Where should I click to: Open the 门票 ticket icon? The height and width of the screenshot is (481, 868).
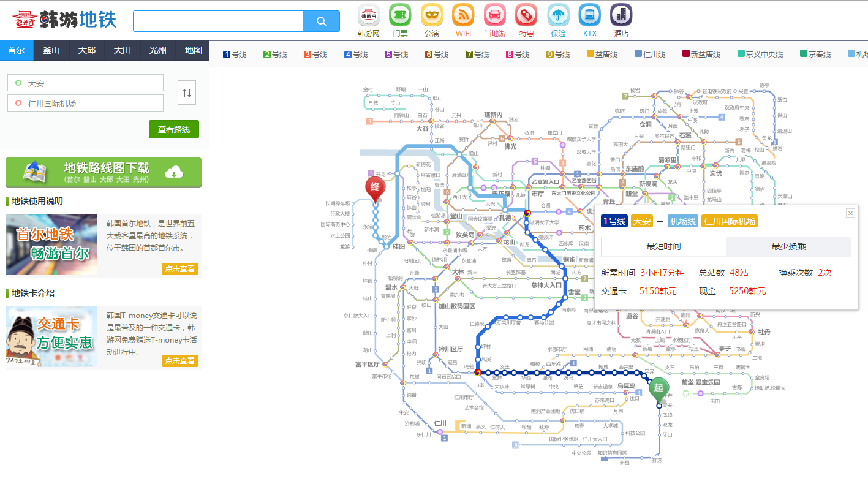point(400,20)
